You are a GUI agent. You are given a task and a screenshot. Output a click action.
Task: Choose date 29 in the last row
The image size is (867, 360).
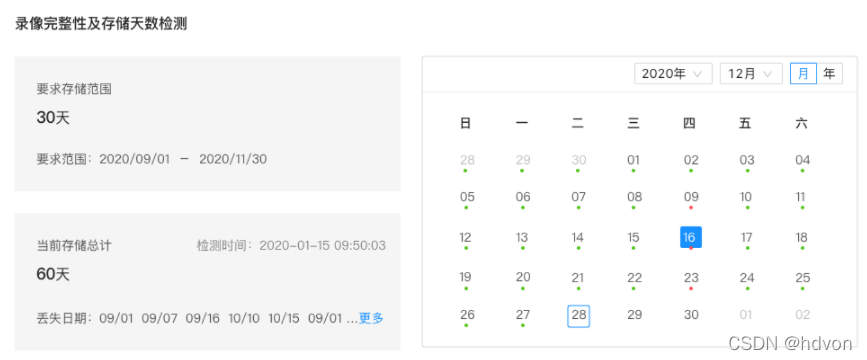(x=635, y=315)
